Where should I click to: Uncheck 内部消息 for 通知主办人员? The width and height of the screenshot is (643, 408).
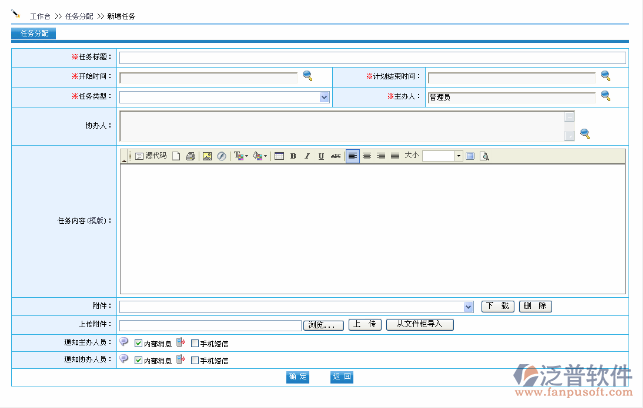138,343
